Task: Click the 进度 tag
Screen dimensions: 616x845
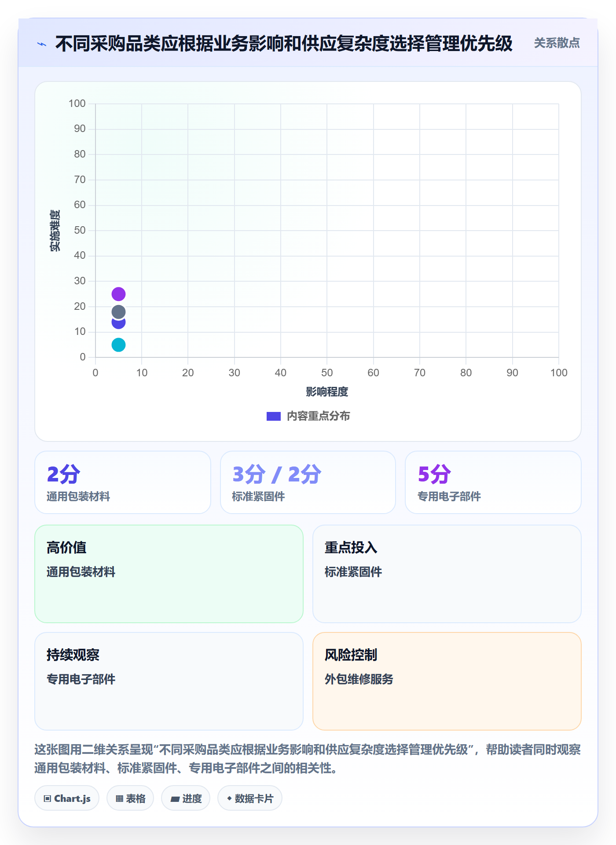Action: click(186, 798)
